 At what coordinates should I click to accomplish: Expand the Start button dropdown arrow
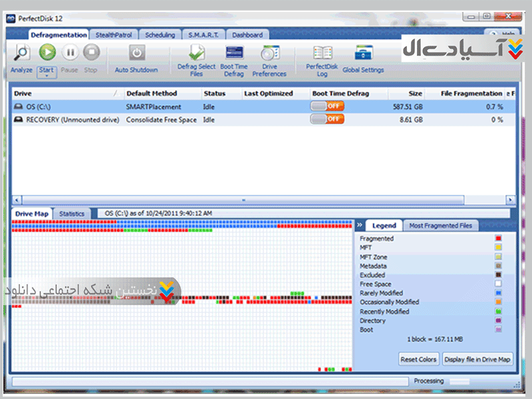coord(47,76)
